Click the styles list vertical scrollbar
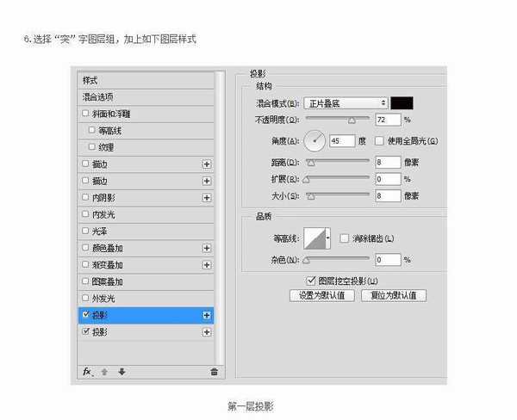 pyautogui.click(x=219, y=218)
